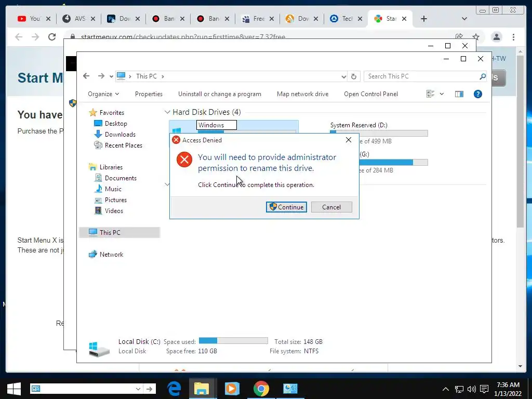Switch to the AVS browser tab
Image resolution: width=532 pixels, height=399 pixels.
[x=75, y=19]
